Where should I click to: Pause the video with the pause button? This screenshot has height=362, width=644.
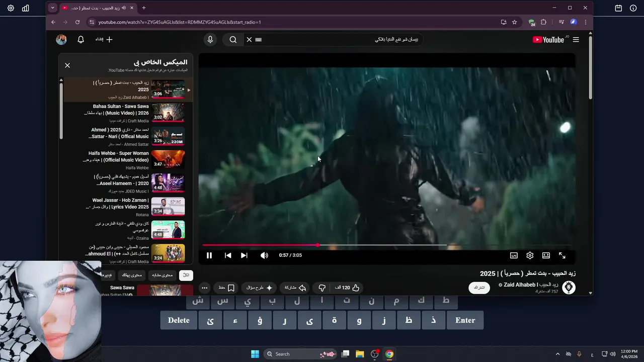[x=209, y=255]
